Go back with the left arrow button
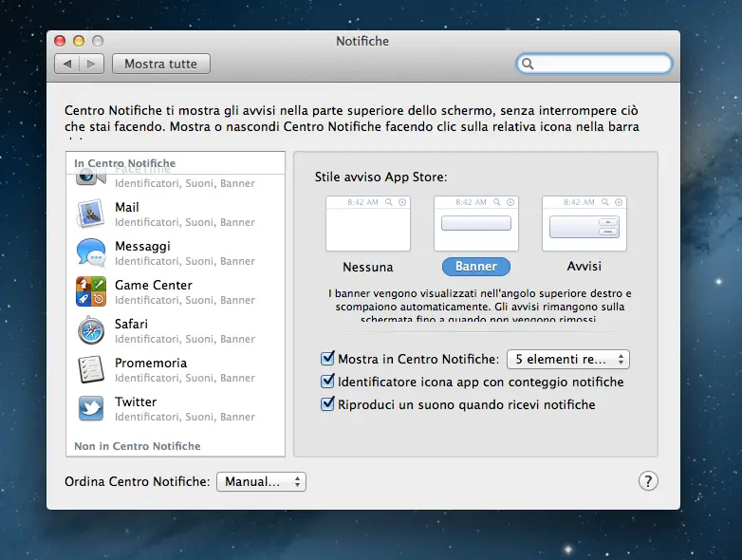742x560 pixels. tap(66, 64)
